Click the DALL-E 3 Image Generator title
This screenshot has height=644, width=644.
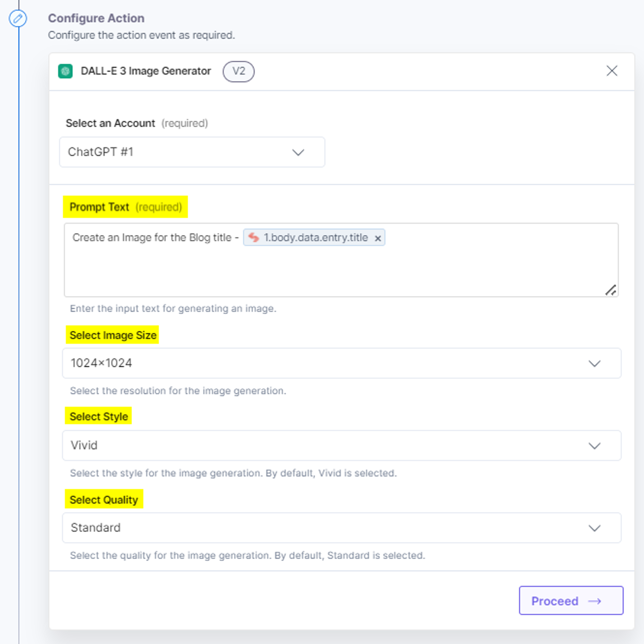point(146,71)
